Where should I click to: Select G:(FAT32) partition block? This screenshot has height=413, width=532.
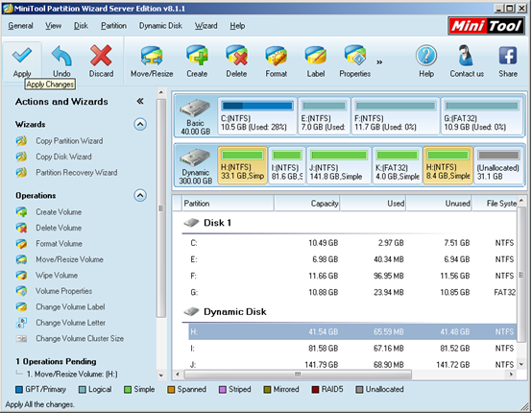[482, 116]
